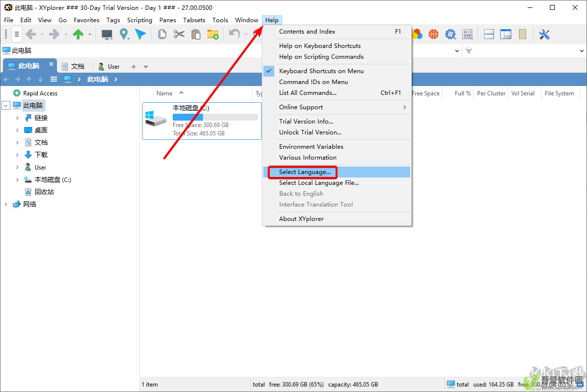Open the tab list dropdown arrow

tap(146, 67)
